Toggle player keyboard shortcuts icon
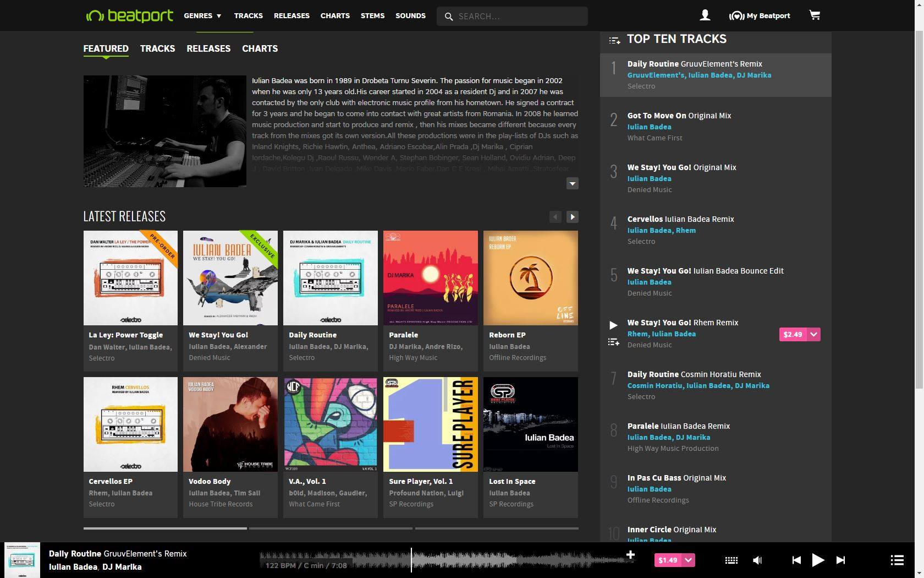This screenshot has height=578, width=924. (732, 560)
